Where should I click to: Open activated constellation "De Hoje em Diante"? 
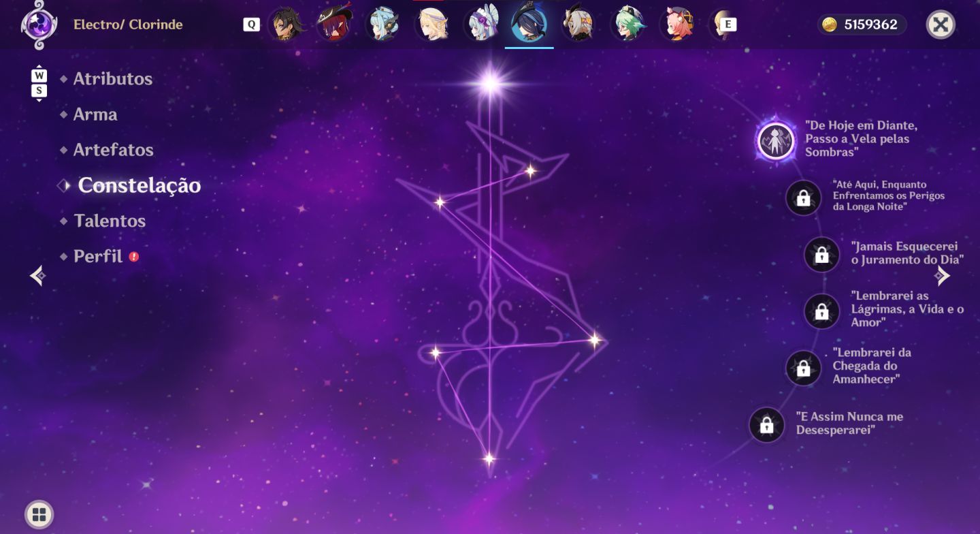point(776,141)
